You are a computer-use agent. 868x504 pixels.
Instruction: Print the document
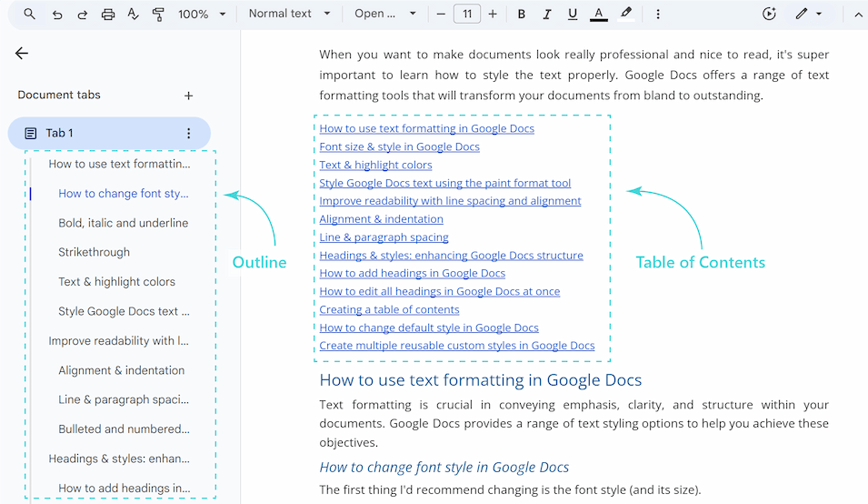click(x=108, y=15)
